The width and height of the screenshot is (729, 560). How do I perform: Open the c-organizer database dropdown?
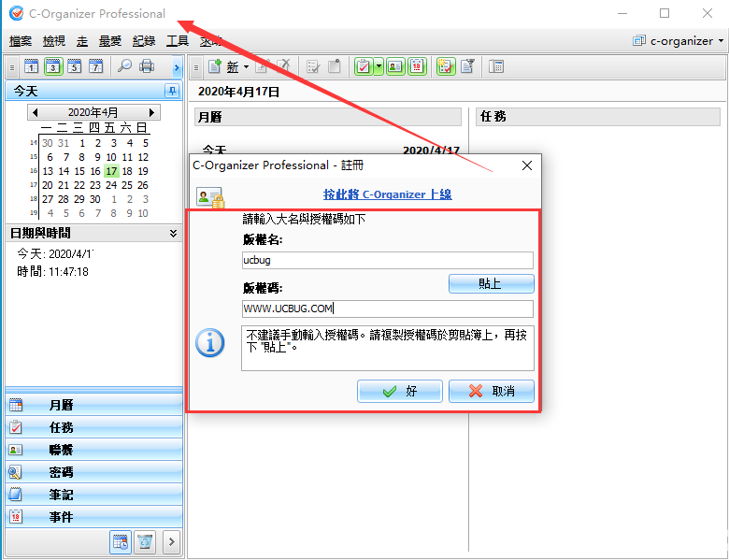coord(678,41)
